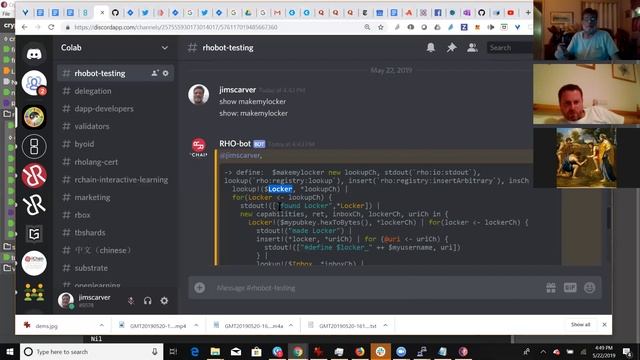This screenshot has width=640, height=360.
Task: Edit rhobot-testing channel settings gear
Action: click(x=165, y=73)
